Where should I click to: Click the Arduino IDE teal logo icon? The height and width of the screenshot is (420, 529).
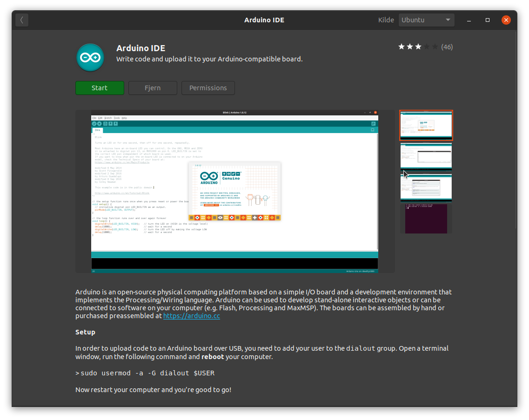pyautogui.click(x=90, y=58)
